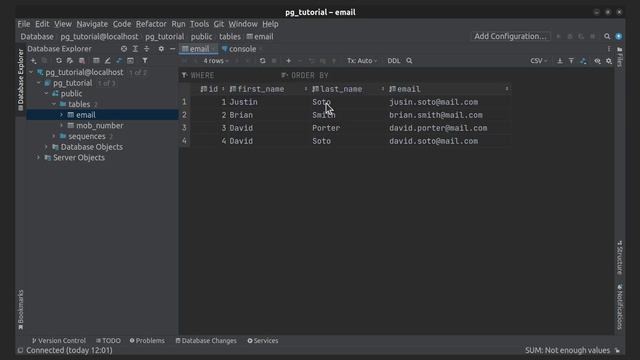Collapse all tree nodes in Database Explorer
This screenshot has width=640, height=360.
pyautogui.click(x=147, y=49)
